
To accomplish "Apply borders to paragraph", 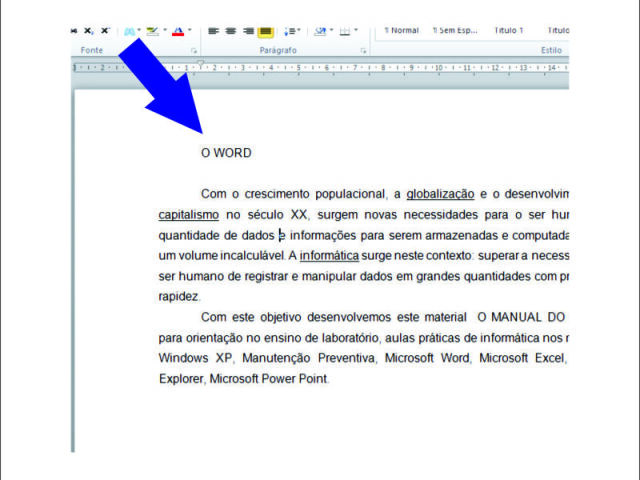I will coord(345,31).
